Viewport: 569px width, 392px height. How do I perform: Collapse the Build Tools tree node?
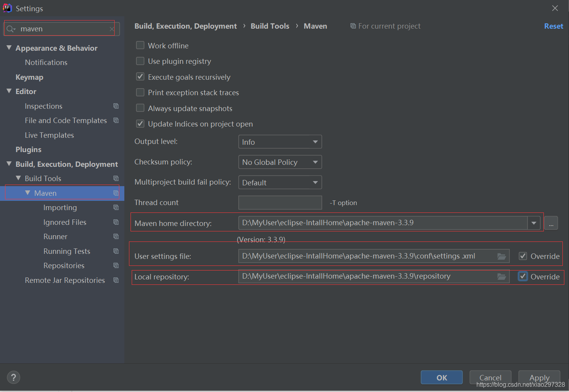tap(18, 178)
